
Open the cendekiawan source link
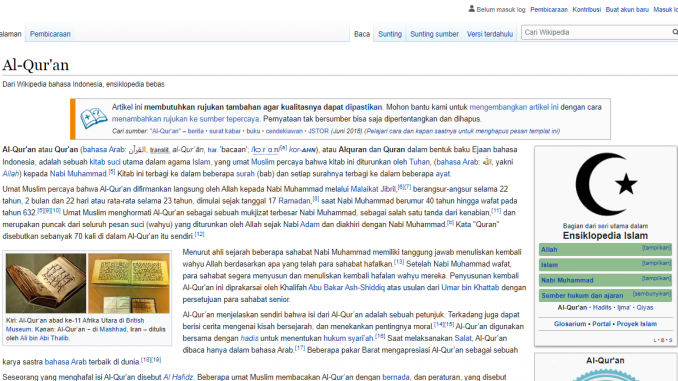pyautogui.click(x=284, y=131)
